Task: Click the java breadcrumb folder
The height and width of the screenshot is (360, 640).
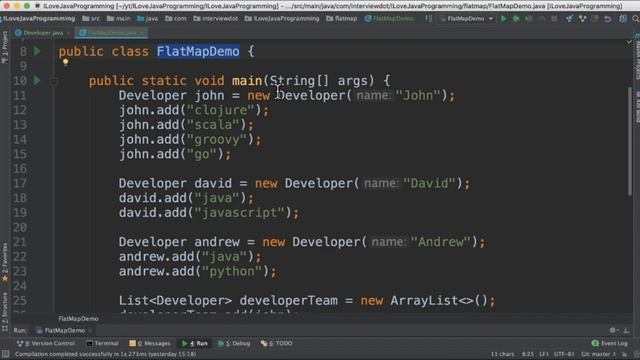Action: (148, 19)
